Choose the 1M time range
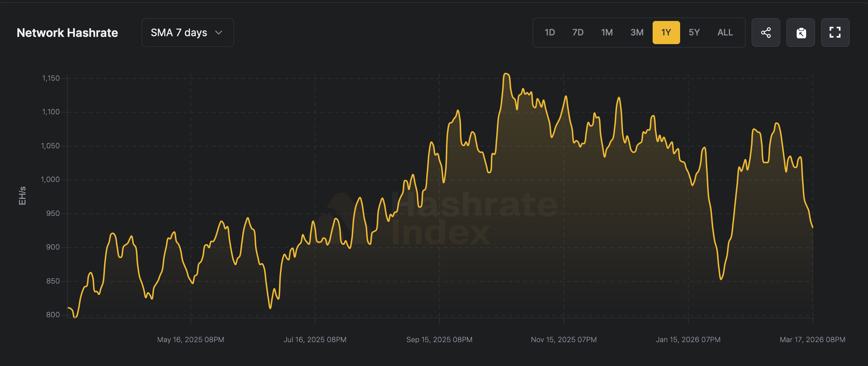Screen dimensions: 868x366 607,33
